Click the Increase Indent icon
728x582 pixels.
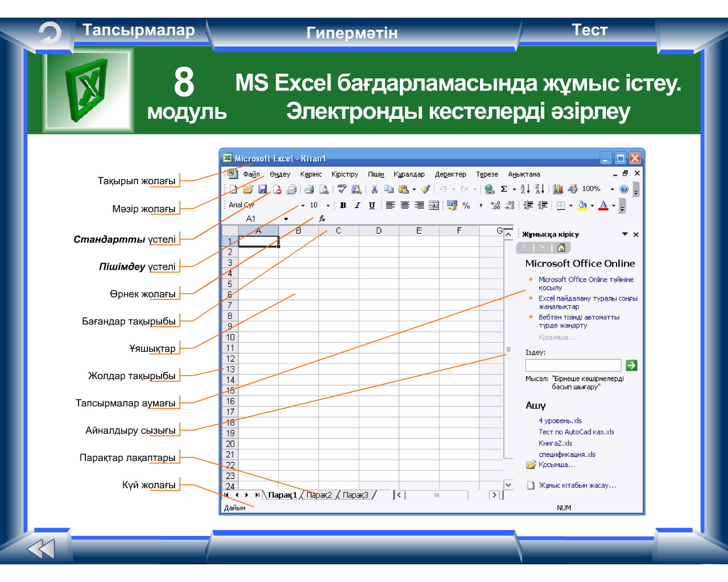pyautogui.click(x=543, y=205)
